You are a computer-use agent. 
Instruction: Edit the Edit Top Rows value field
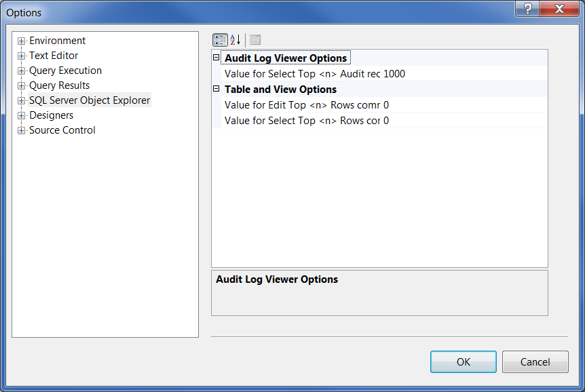[464, 105]
